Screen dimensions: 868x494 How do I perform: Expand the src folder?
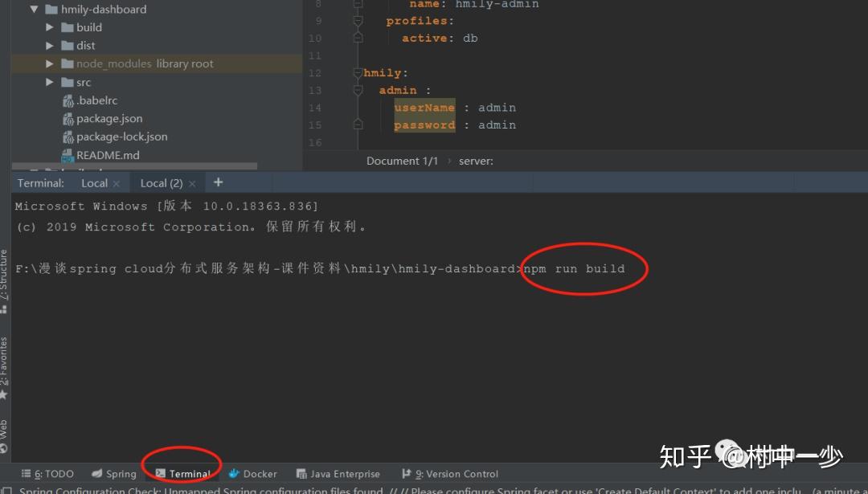50,81
